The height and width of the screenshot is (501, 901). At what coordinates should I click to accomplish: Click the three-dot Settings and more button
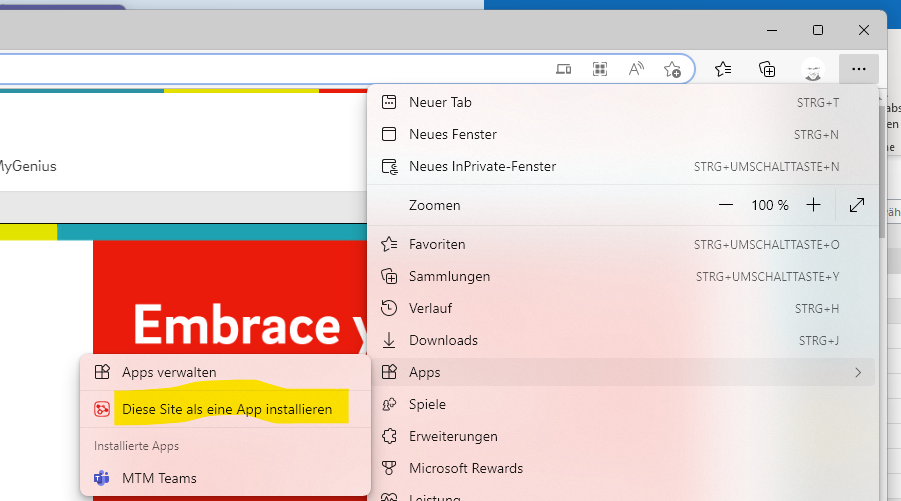[858, 69]
